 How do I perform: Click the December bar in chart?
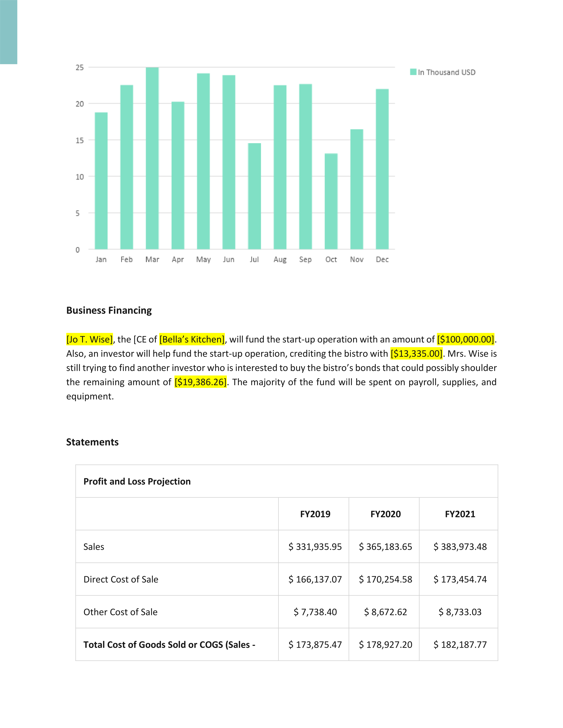click(x=382, y=169)
